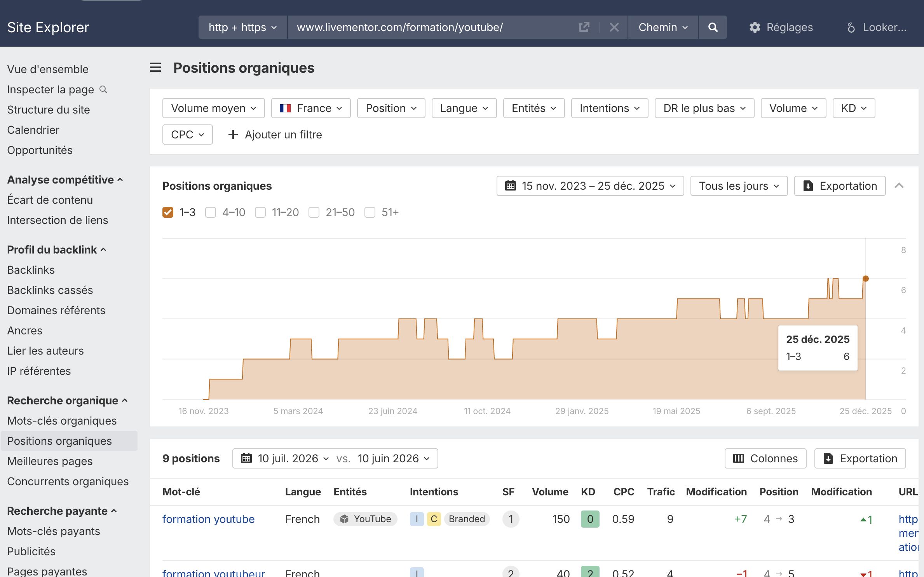Uncheck the 1–3 positions checkbox
This screenshot has width=924, height=577.
pos(168,212)
